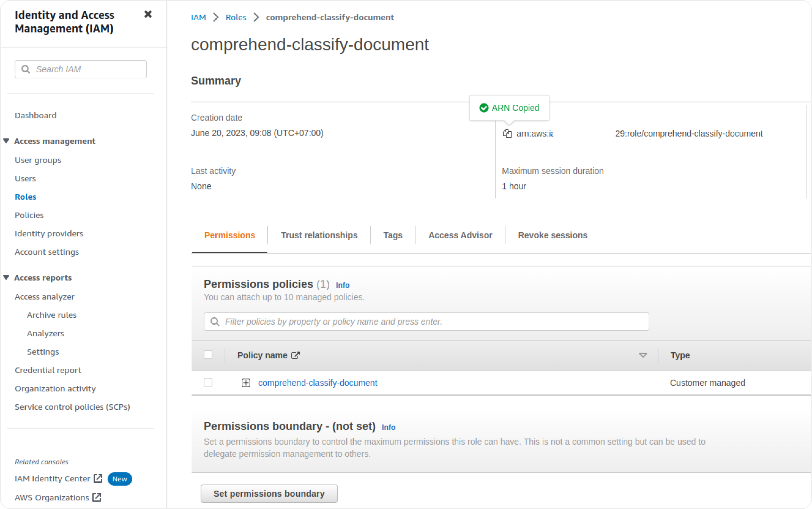Click the Policy name external link icon

tap(295, 355)
